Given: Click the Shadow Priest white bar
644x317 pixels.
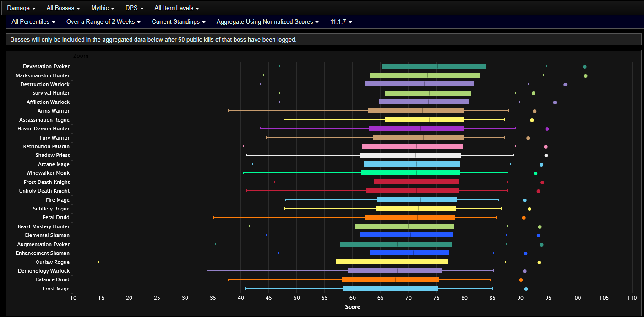Looking at the screenshot, I should tap(410, 155).
